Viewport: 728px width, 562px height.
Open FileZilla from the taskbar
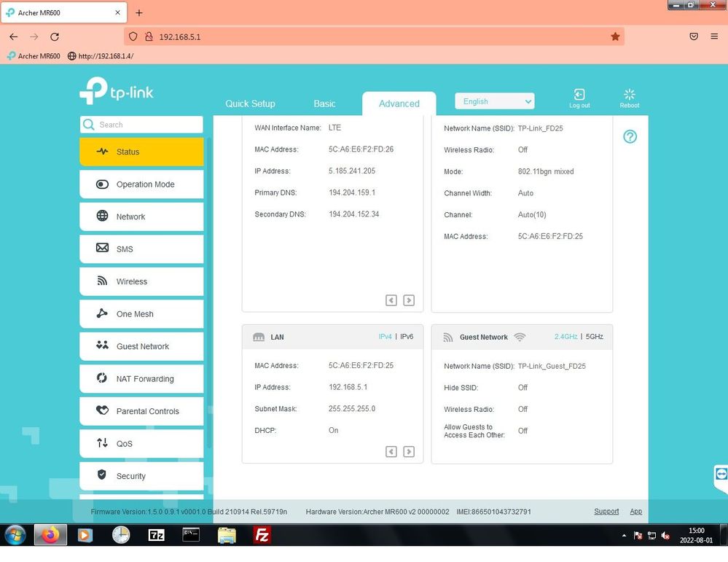click(262, 536)
